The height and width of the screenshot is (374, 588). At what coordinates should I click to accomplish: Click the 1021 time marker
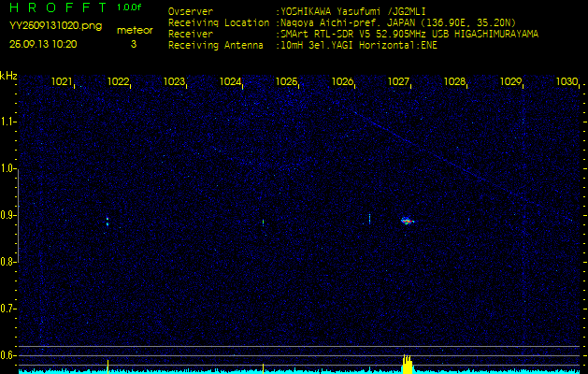(x=63, y=82)
